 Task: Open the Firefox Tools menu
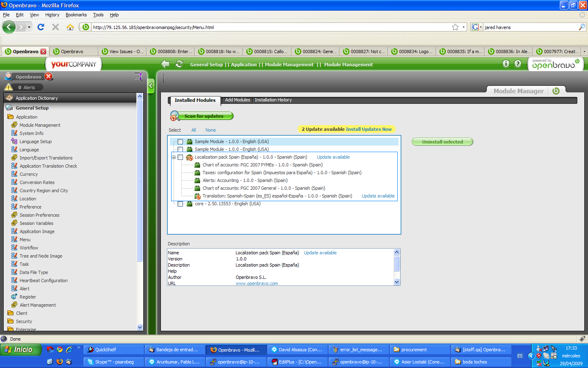98,15
